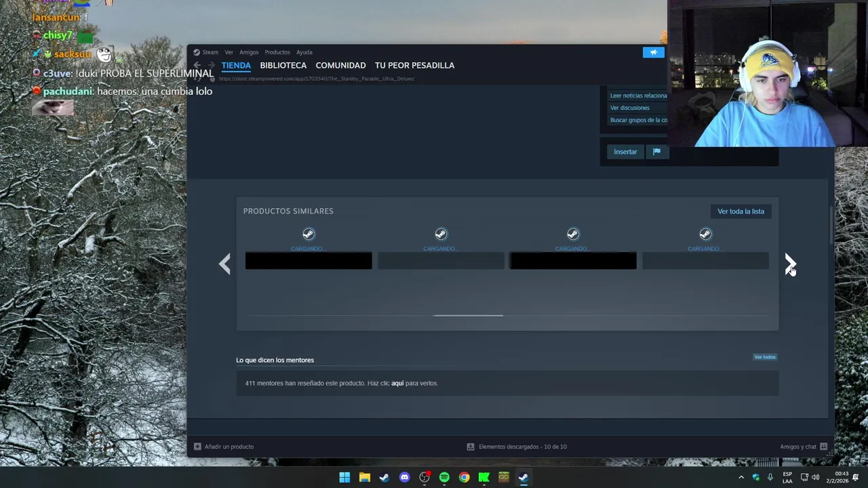Open Spotify from the taskbar
Screen dimensions: 868x488
[x=444, y=477]
